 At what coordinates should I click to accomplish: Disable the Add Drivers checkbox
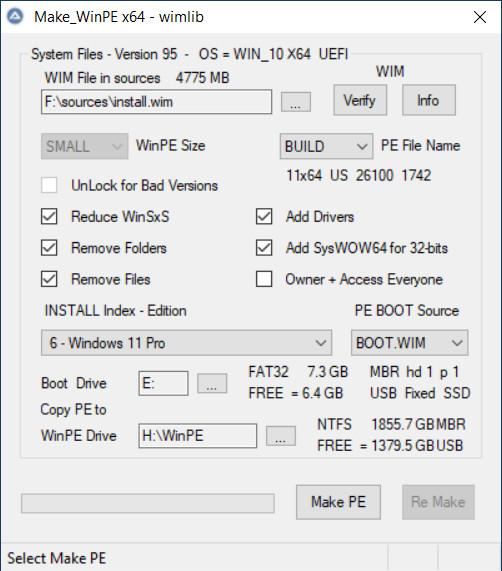[264, 216]
